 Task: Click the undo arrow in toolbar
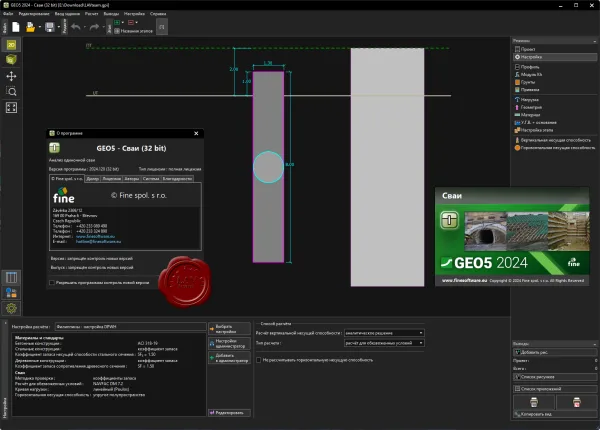(x=76, y=27)
